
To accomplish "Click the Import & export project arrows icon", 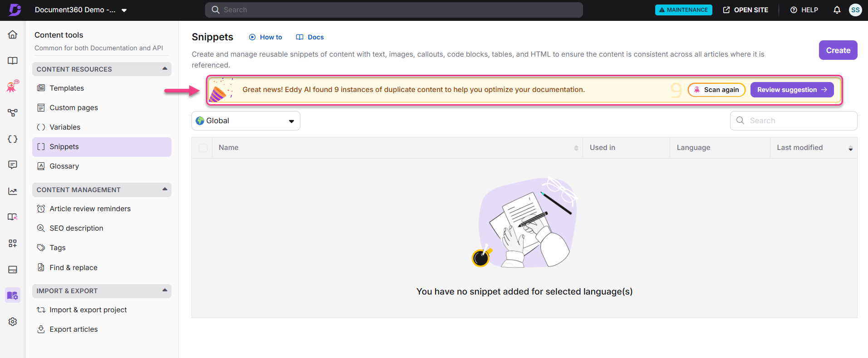I will tap(41, 310).
